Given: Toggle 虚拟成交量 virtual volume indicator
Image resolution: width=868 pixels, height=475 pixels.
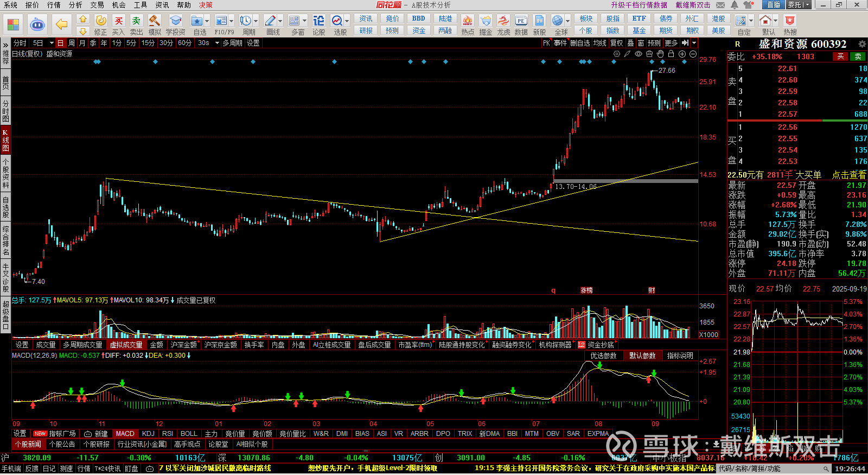Looking at the screenshot, I should tap(126, 345).
